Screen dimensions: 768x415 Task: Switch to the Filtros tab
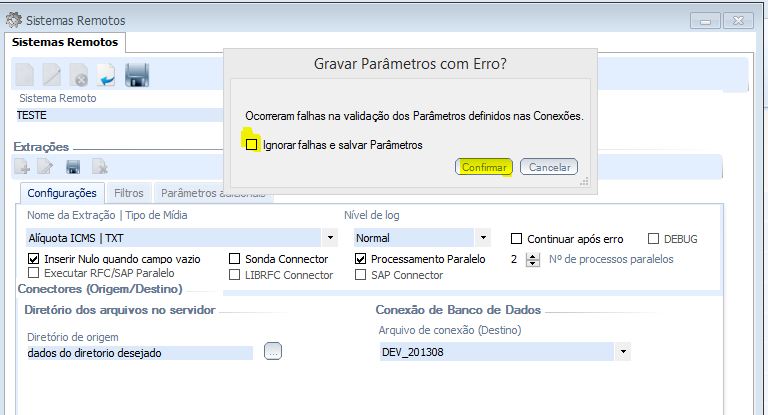click(129, 192)
